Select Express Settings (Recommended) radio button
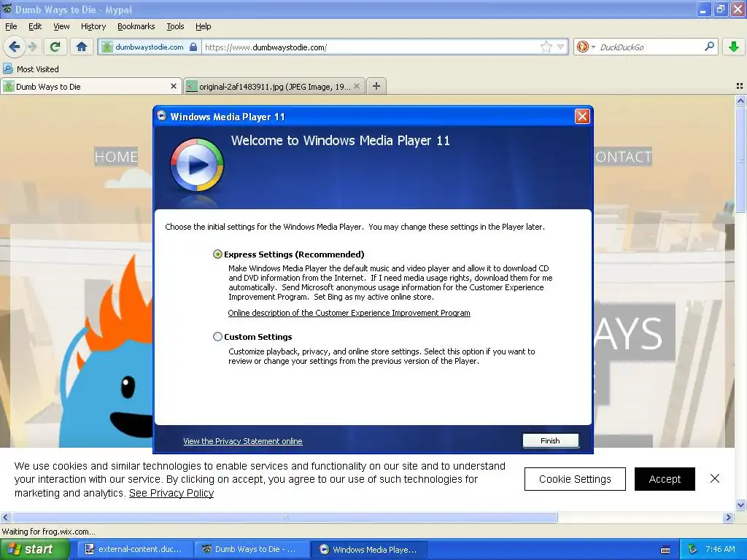The width and height of the screenshot is (747, 560). pyautogui.click(x=217, y=254)
